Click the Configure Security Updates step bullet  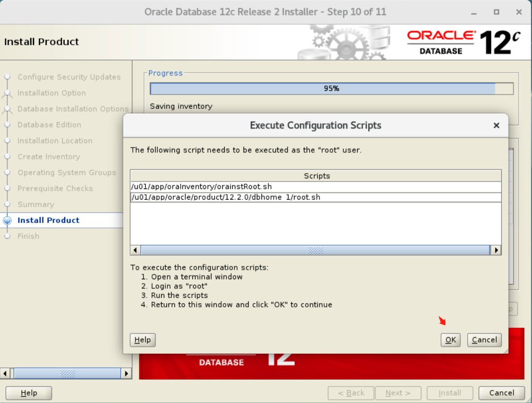pyautogui.click(x=7, y=77)
